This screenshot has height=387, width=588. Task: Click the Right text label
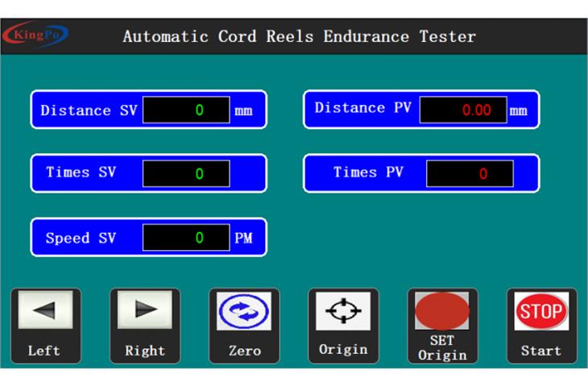(144, 351)
